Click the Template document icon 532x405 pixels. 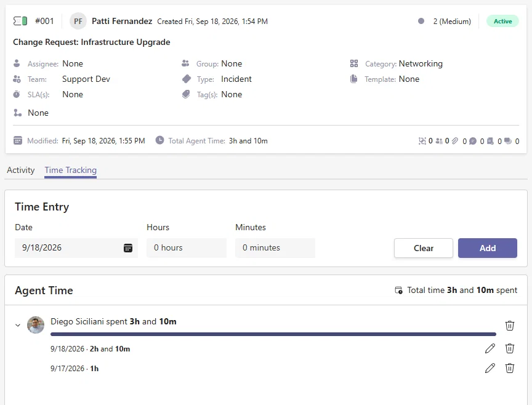[x=354, y=79]
